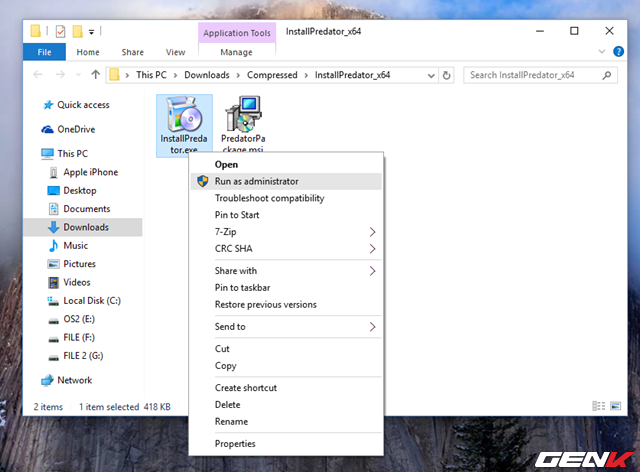Screen dimensions: 640x472
Task: Choose Run as administrator
Action: [256, 181]
